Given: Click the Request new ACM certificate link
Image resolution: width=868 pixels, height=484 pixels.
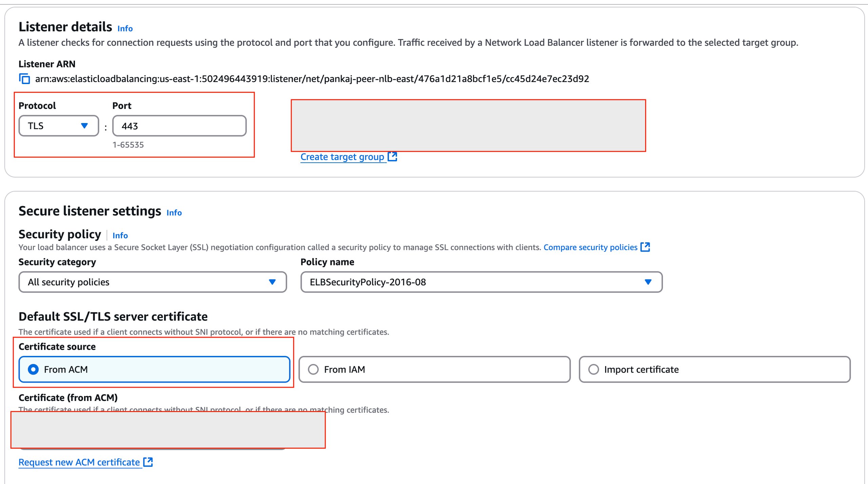Looking at the screenshot, I should (79, 462).
